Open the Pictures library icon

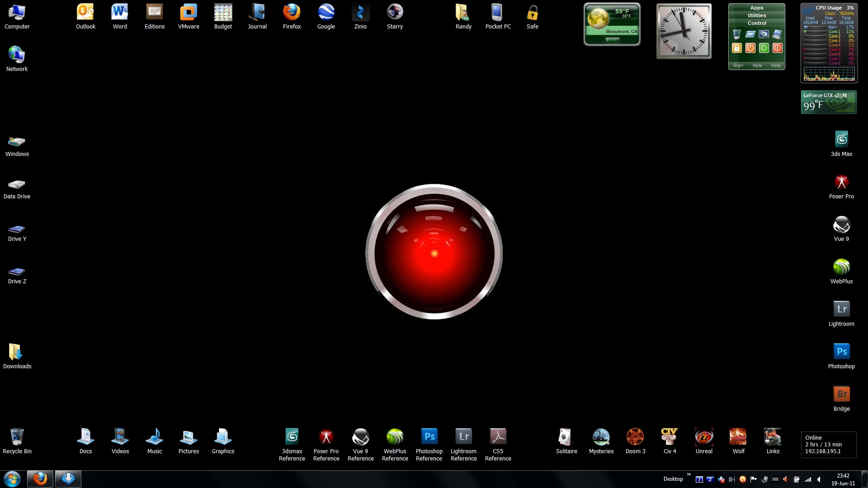click(x=189, y=441)
